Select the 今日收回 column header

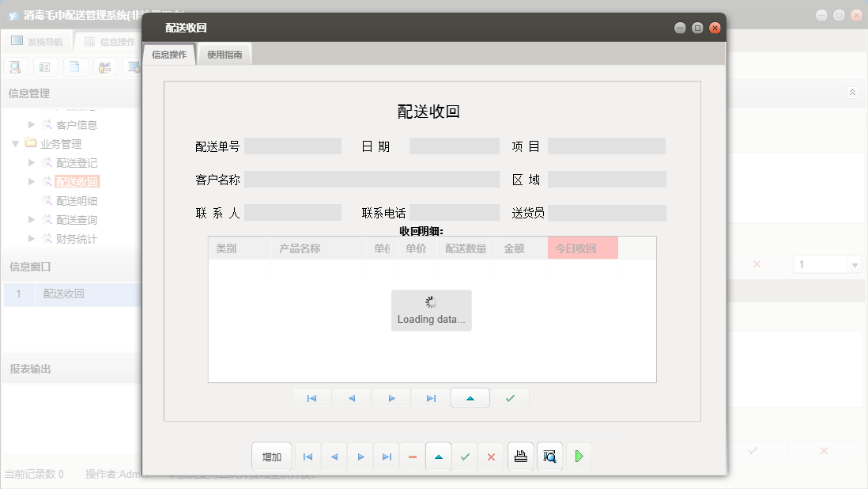tap(582, 248)
